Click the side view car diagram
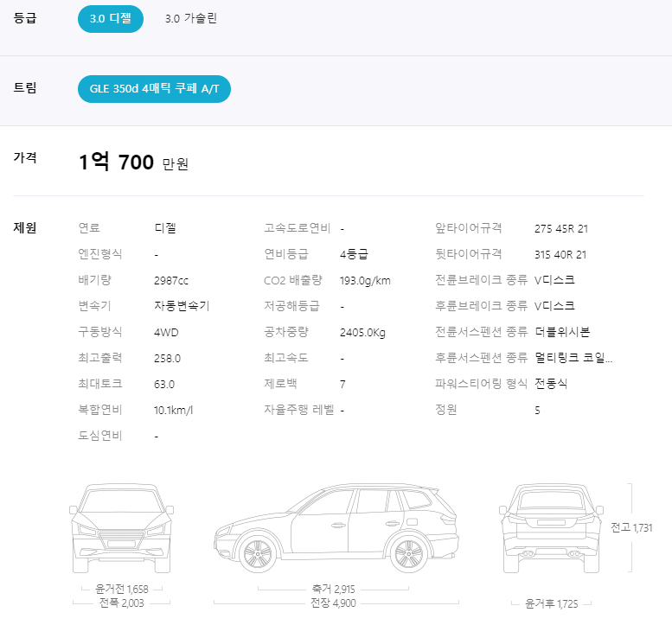 point(336,528)
